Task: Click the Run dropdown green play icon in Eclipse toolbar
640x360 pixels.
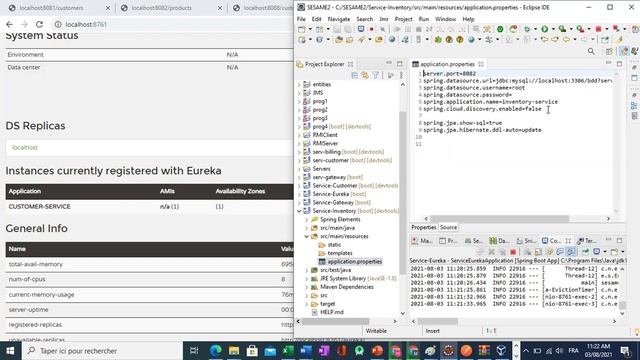Action: (x=544, y=29)
